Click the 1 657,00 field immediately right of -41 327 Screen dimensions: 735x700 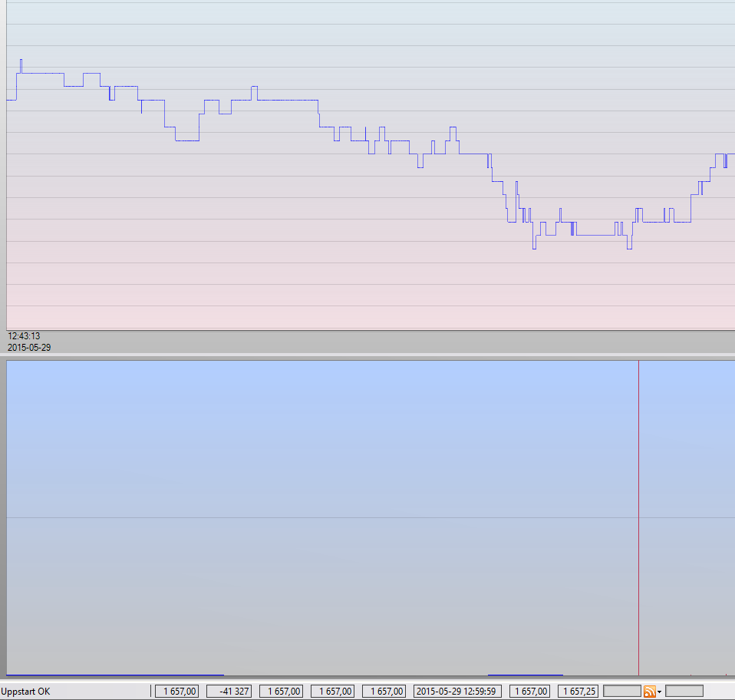[x=280, y=692]
